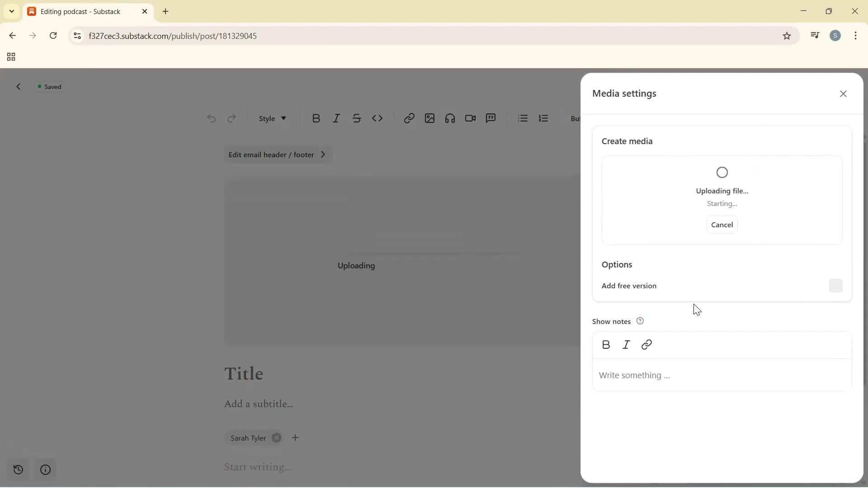Click the upload progress spinner
Image resolution: width=868 pixels, height=488 pixels.
pos(722,172)
